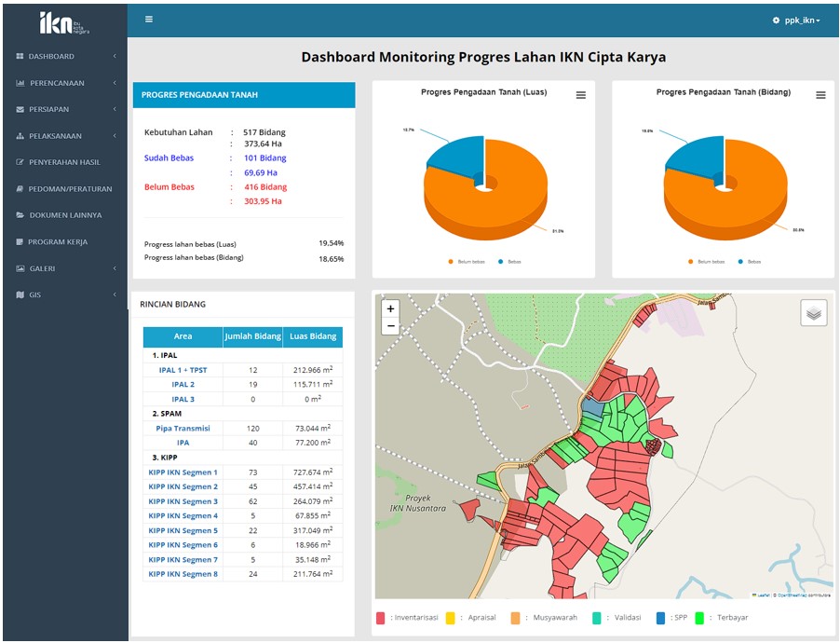The height and width of the screenshot is (643, 840).
Task: Click the blue SPP parcel on the map
Action: [590, 408]
